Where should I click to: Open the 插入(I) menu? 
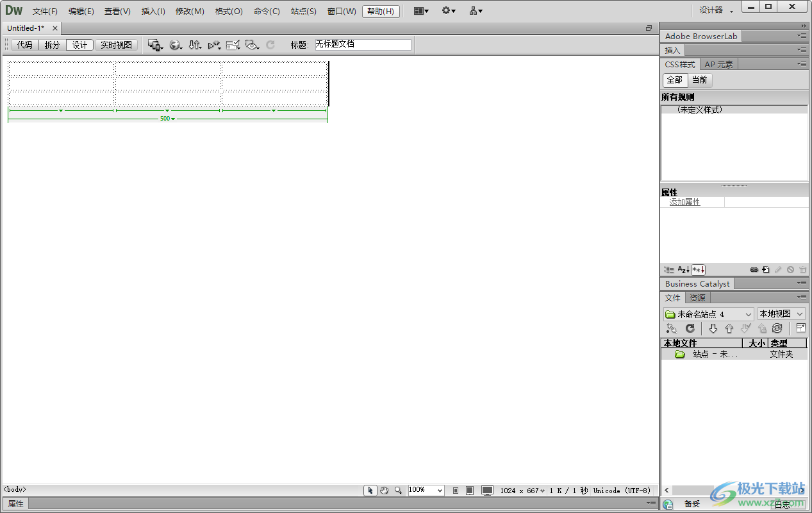tap(153, 11)
